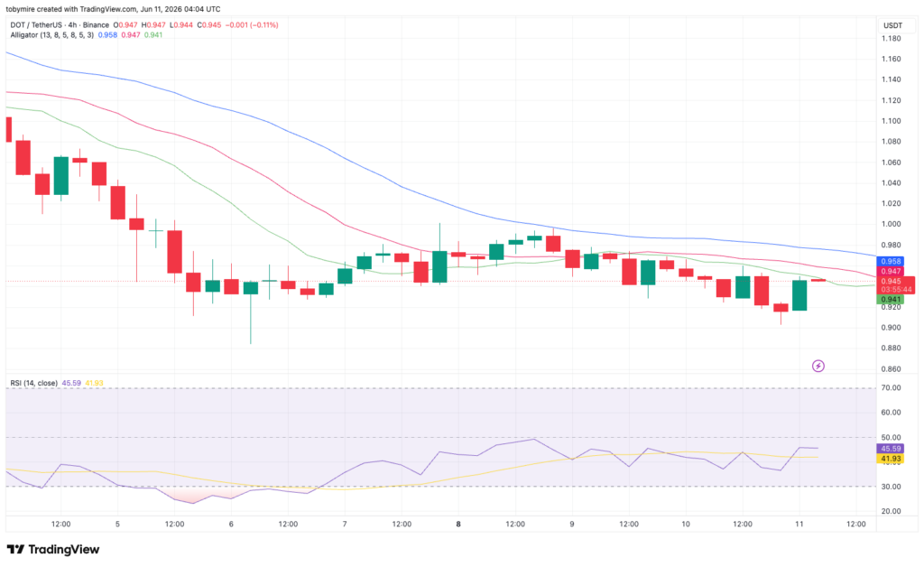Screen dimensions: 924x567
Task: Click the 1.180 price axis label
Action: tap(891, 38)
